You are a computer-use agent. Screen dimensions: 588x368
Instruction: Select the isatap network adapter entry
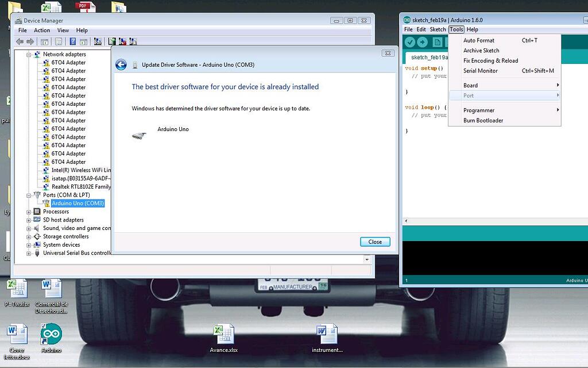click(81, 178)
